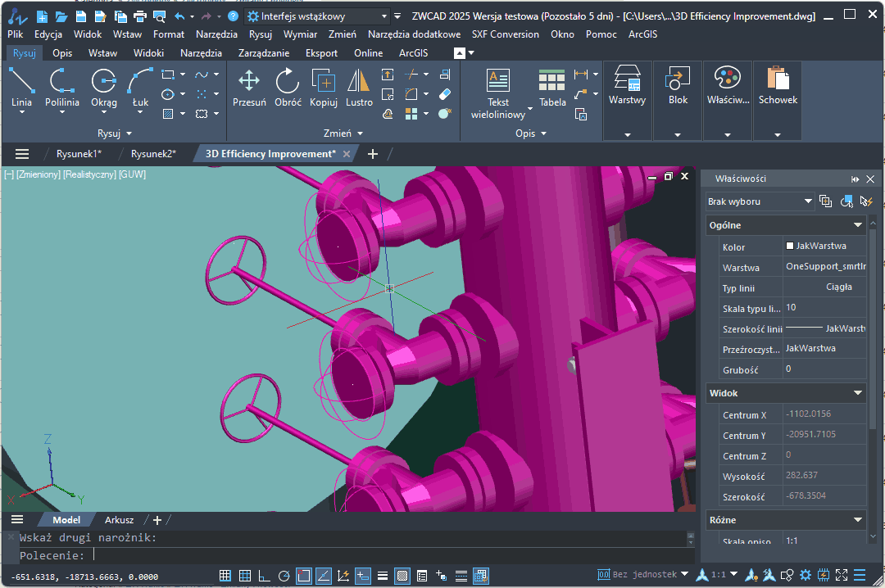
Task: Click the Skala typu linii value field
Action: [x=824, y=307]
